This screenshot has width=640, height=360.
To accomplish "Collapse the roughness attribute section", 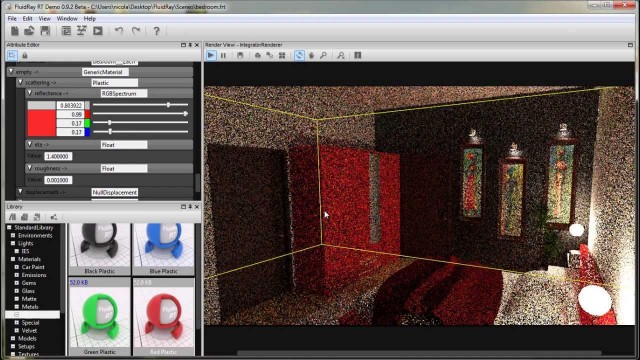I will point(29,168).
